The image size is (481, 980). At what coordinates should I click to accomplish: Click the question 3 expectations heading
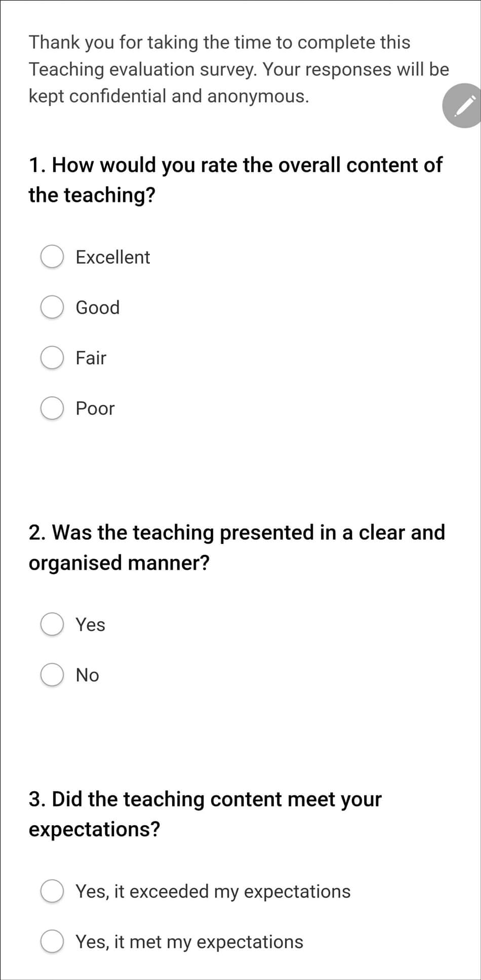pyautogui.click(x=205, y=814)
